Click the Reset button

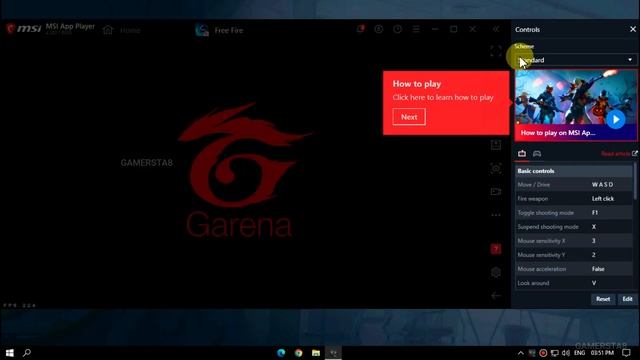[x=603, y=299]
